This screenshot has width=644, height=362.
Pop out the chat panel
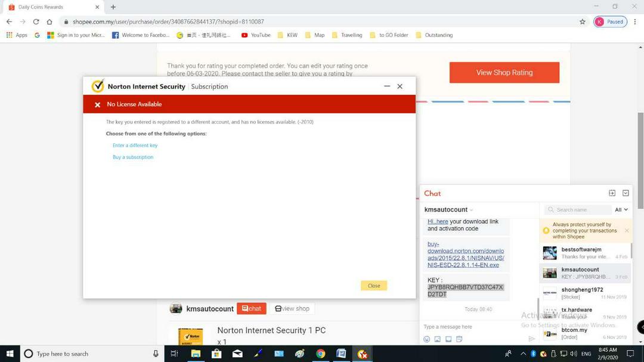(612, 193)
